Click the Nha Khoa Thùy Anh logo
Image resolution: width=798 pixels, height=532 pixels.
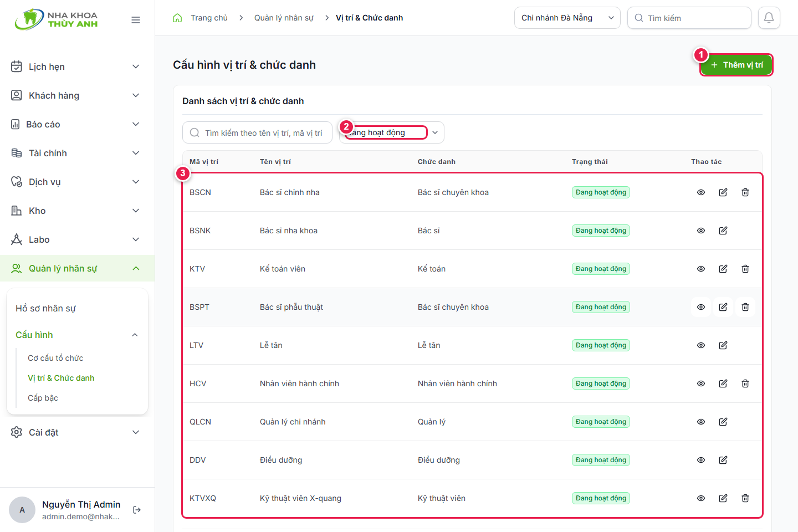coord(56,19)
